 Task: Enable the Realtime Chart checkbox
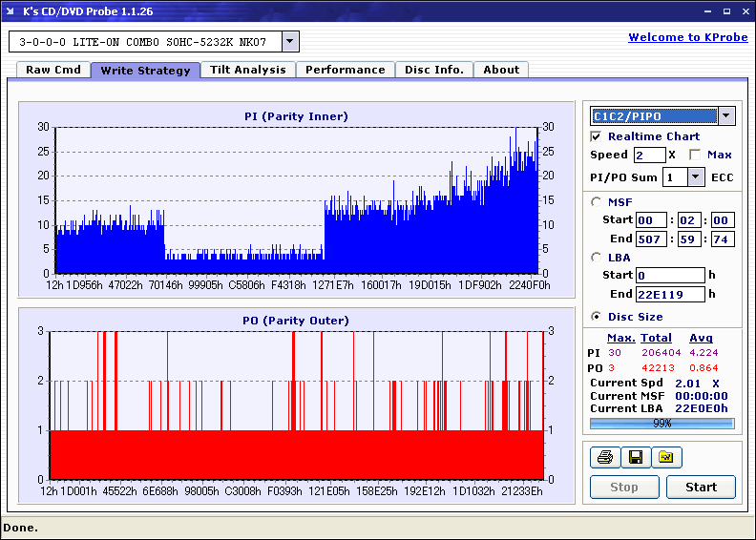coord(597,136)
